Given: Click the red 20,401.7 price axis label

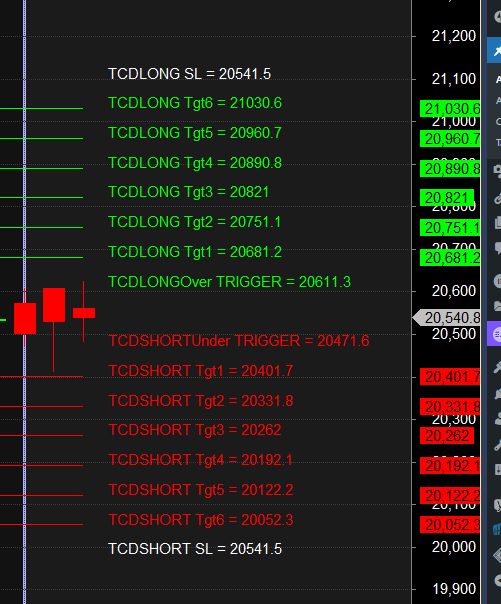Looking at the screenshot, I should click(450, 377).
